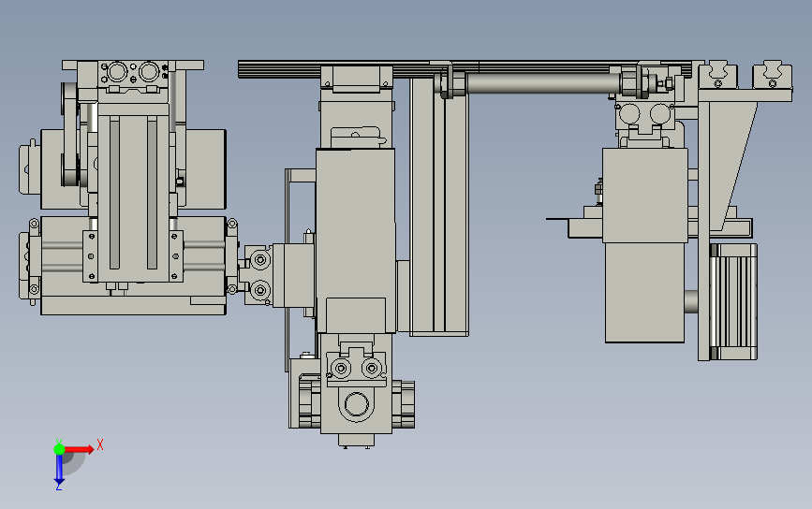Select the finned stepper motor at the right
This screenshot has width=812, height=509.
(733, 301)
